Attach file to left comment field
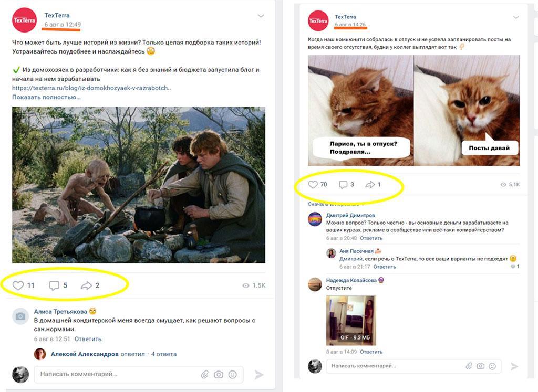This screenshot has width=538, height=392. pyautogui.click(x=205, y=375)
